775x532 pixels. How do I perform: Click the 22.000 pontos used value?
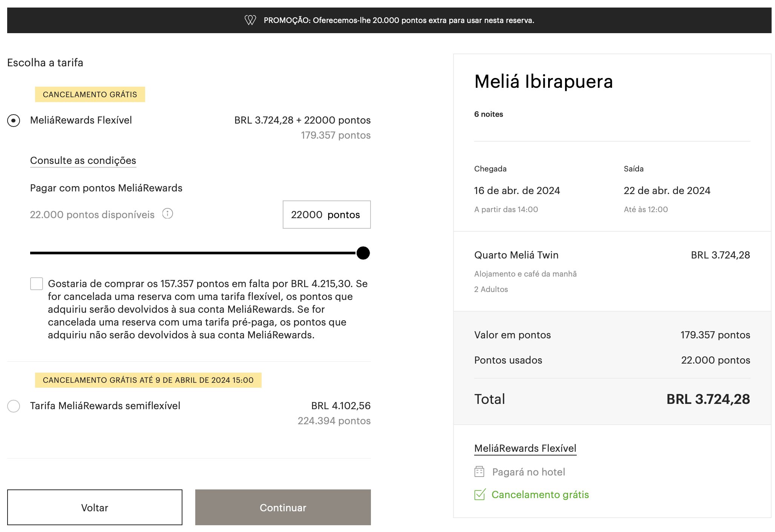[x=715, y=360]
